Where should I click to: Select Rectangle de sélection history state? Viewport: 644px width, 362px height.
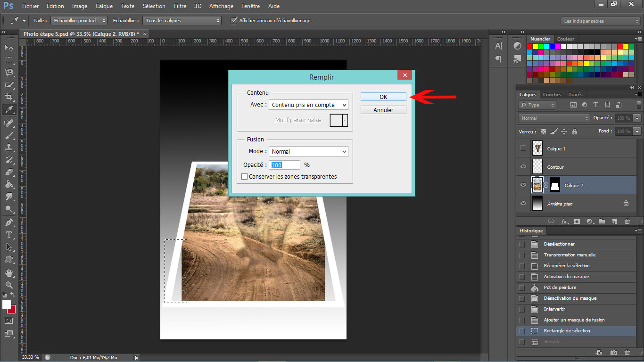[576, 331]
